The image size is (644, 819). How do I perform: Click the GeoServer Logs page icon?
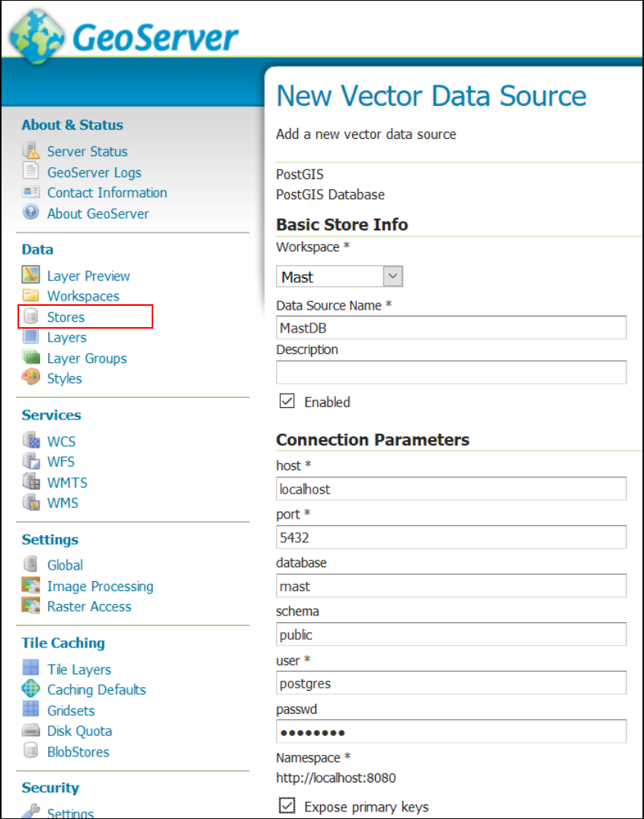click(x=30, y=172)
